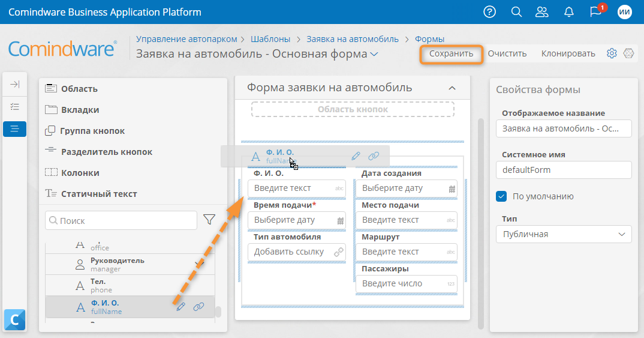Click the Comindware logo
This screenshot has height=338, width=644.
pyautogui.click(x=63, y=49)
